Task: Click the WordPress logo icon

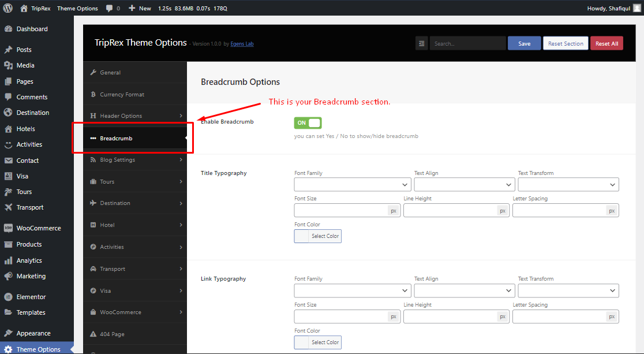Action: 8,8
